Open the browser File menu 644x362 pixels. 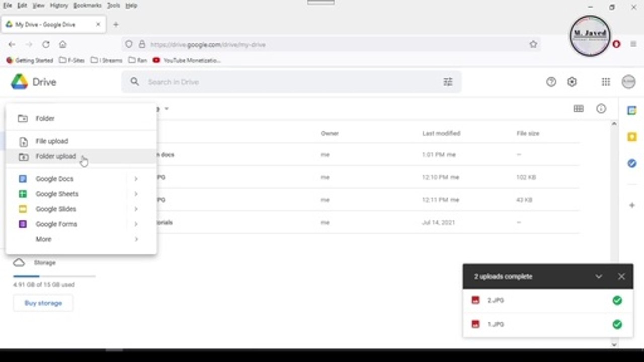click(8, 6)
